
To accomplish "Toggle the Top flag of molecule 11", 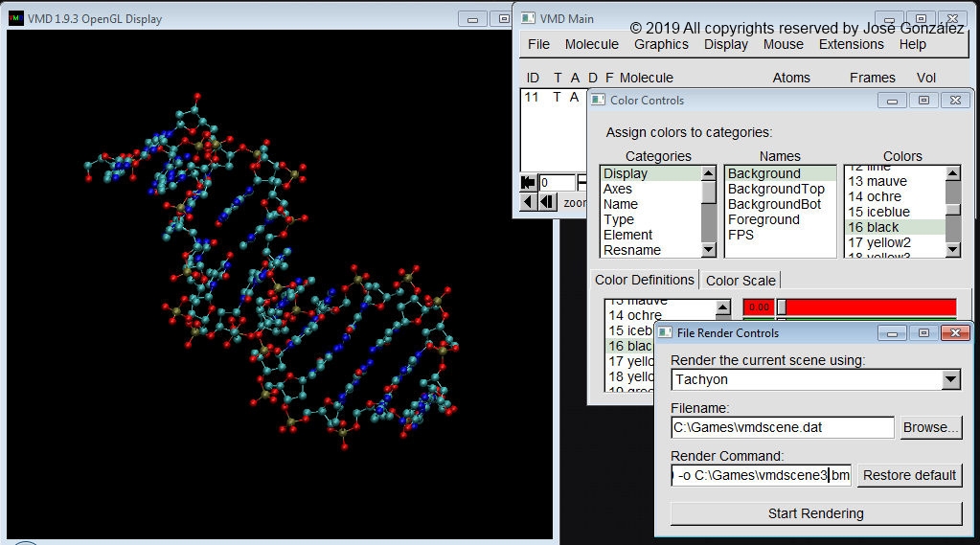I will pyautogui.click(x=557, y=97).
